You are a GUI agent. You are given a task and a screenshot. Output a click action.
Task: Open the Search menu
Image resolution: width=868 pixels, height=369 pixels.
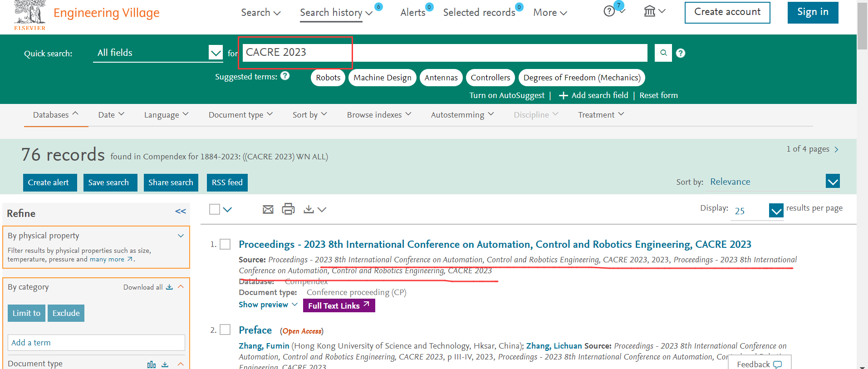[x=261, y=13]
